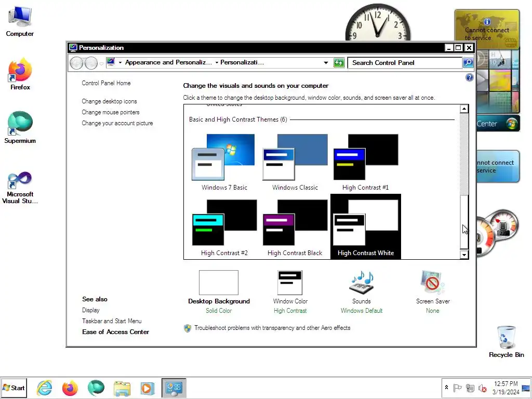
Task: Click the Search Control Panel magnifier icon
Action: tap(468, 63)
